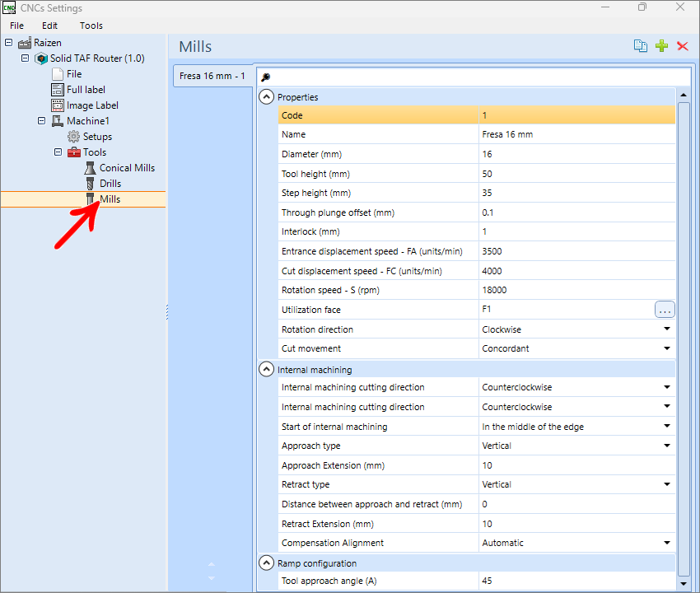Select Setups in the tree
Viewport: 700px width, 593px height.
point(97,137)
